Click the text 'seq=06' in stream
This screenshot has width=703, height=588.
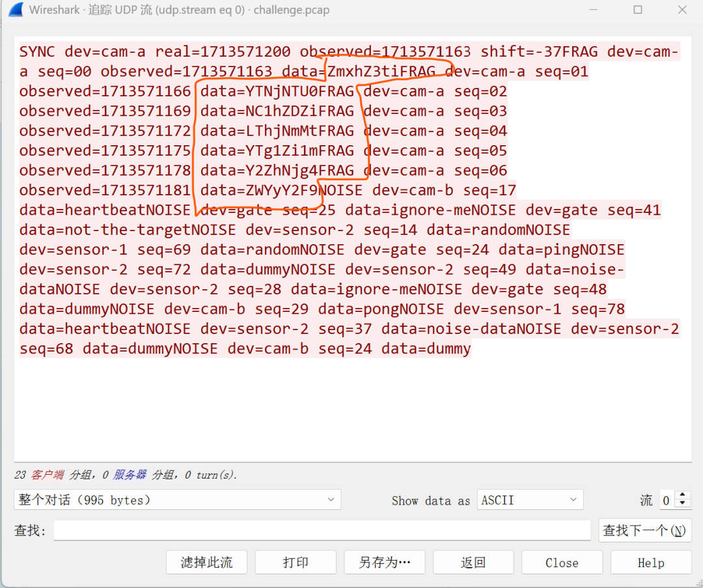pyautogui.click(x=480, y=171)
